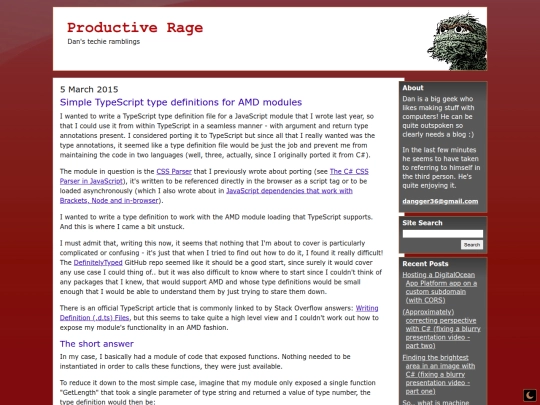Toggle dark mode moon icon
The width and height of the screenshot is (540, 405).
pyautogui.click(x=530, y=395)
